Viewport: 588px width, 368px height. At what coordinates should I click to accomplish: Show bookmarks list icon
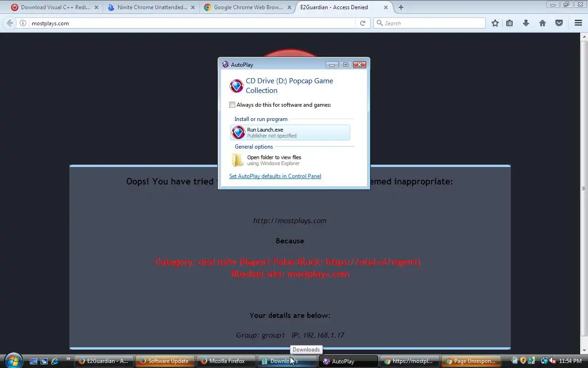click(x=509, y=23)
